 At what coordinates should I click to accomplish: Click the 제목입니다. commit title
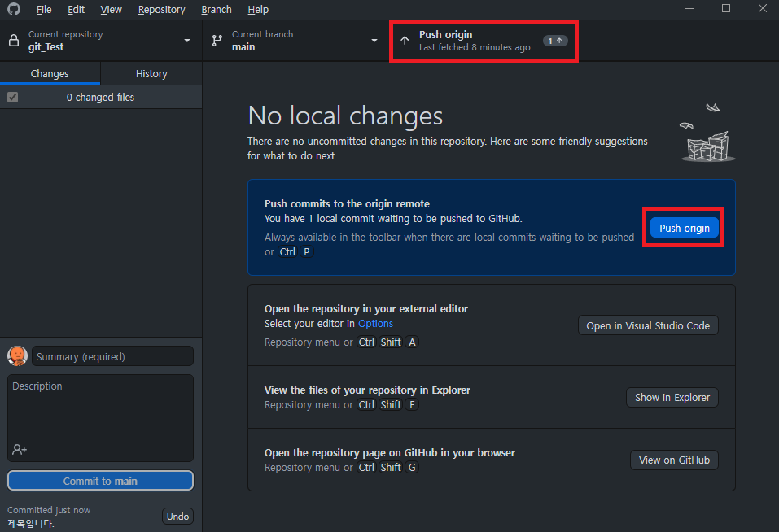click(31, 524)
